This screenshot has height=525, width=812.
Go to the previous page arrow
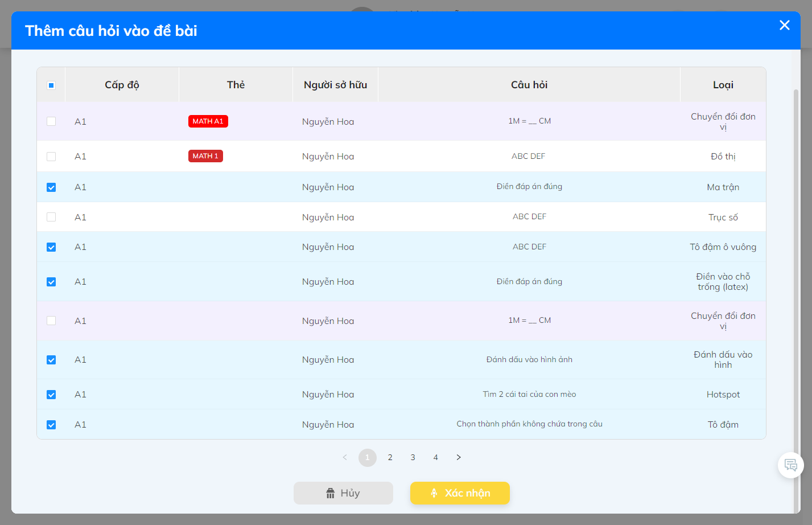[x=345, y=457]
